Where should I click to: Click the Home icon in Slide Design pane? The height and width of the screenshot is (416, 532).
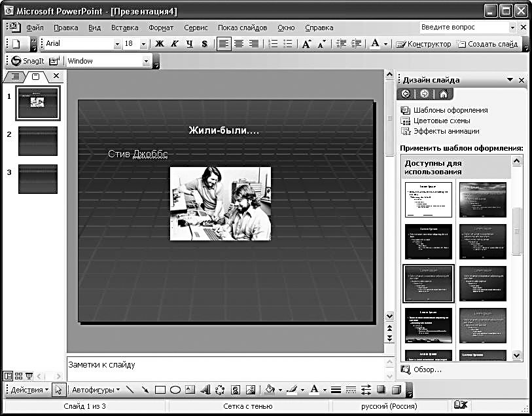[443, 94]
